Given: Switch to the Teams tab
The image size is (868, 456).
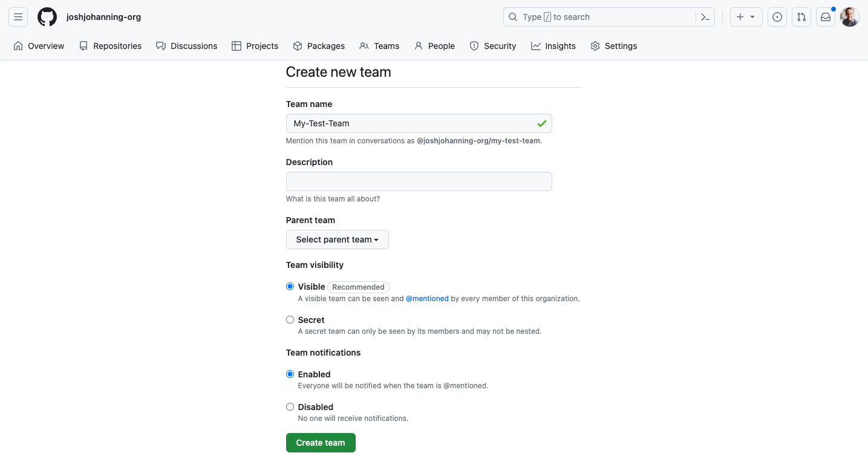Looking at the screenshot, I should pyautogui.click(x=379, y=46).
